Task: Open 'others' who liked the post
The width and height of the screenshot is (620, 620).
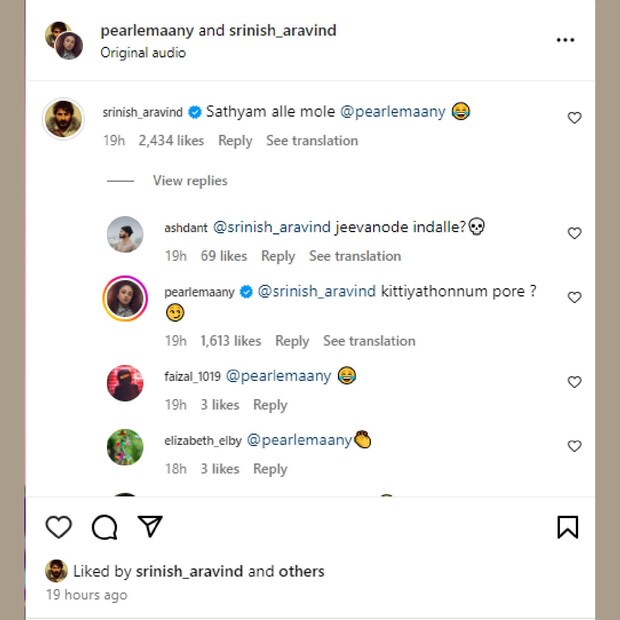Action: tap(301, 571)
